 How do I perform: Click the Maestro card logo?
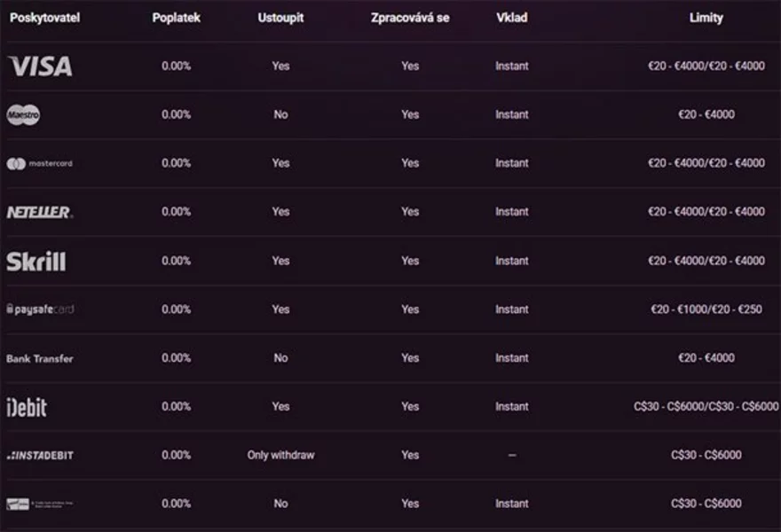click(24, 114)
